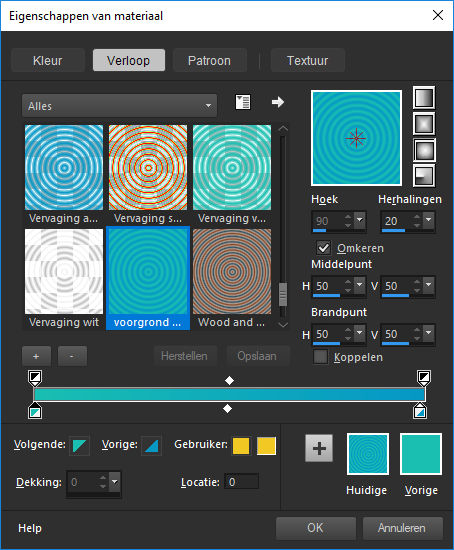Screen dimensions: 454x550
Task: Open the Textuur tab
Action: pos(308,60)
